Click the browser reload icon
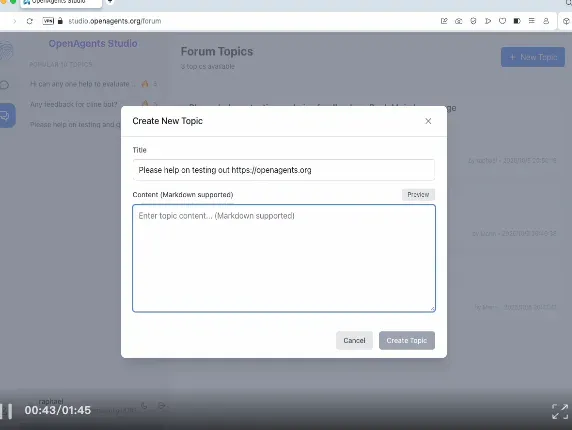This screenshot has height=430, width=572. click(30, 21)
